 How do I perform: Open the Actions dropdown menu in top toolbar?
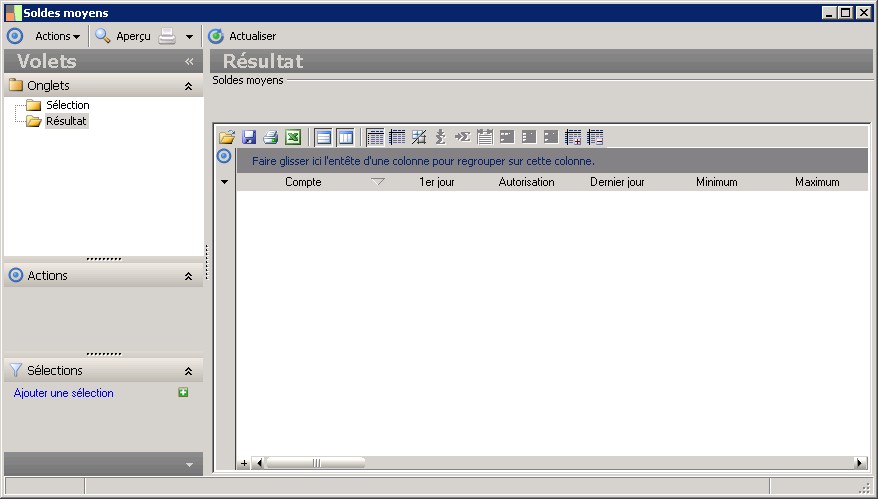pos(57,36)
